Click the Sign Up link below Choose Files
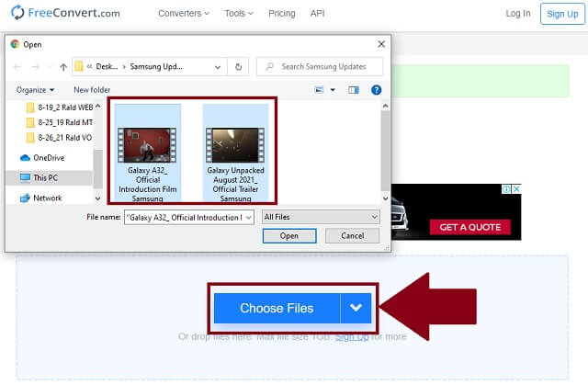Viewport: 588px width, 385px height. [352, 336]
